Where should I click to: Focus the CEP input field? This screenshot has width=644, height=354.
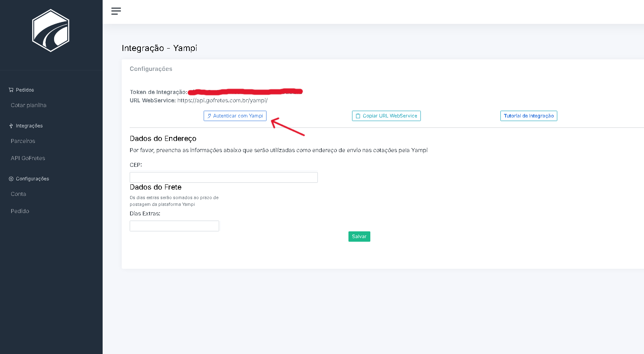coord(224,177)
